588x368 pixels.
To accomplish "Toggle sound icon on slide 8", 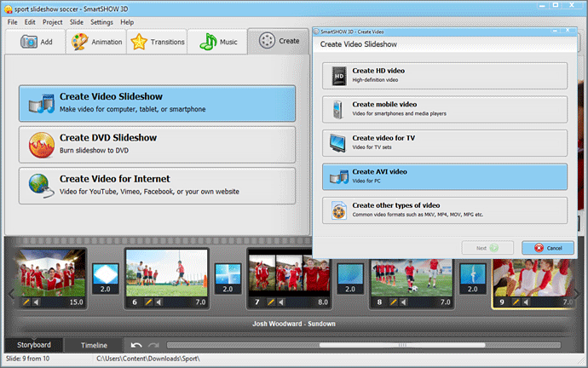I will [403, 302].
